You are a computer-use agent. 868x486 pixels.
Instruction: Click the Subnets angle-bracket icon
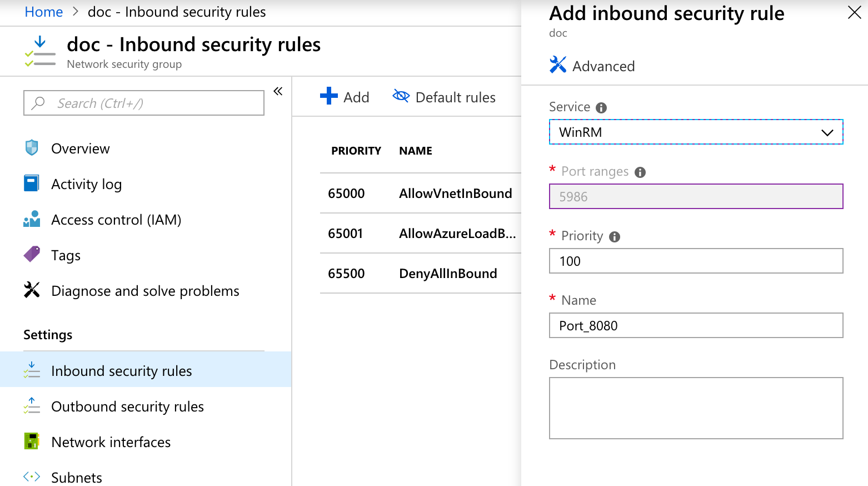[x=32, y=477]
